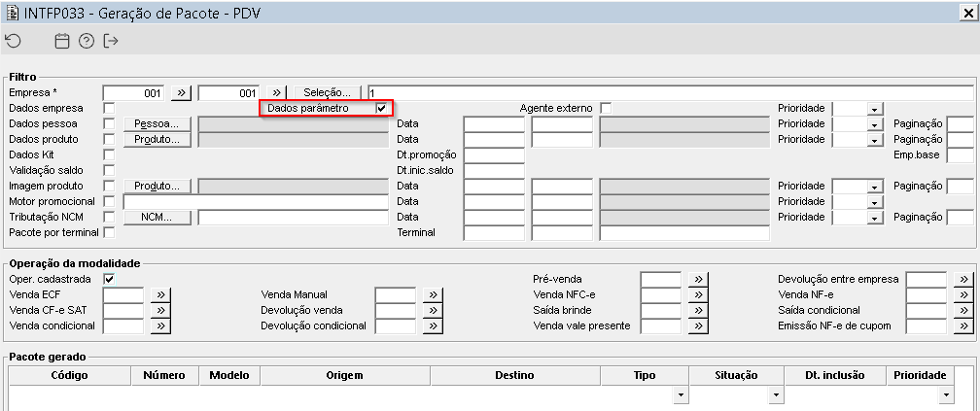Click the Pessoa... button
Screen dimensions: 980x411
157,123
